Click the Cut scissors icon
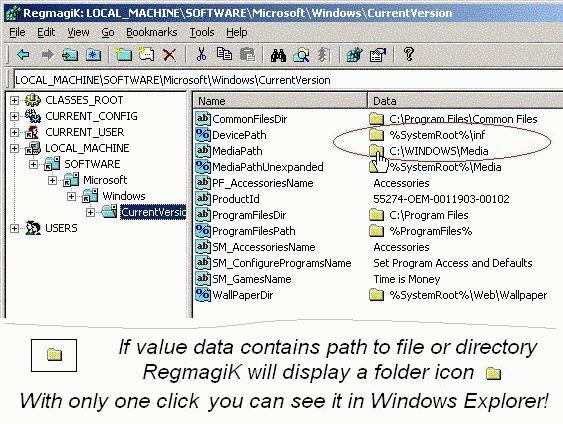563x424 pixels. point(201,55)
